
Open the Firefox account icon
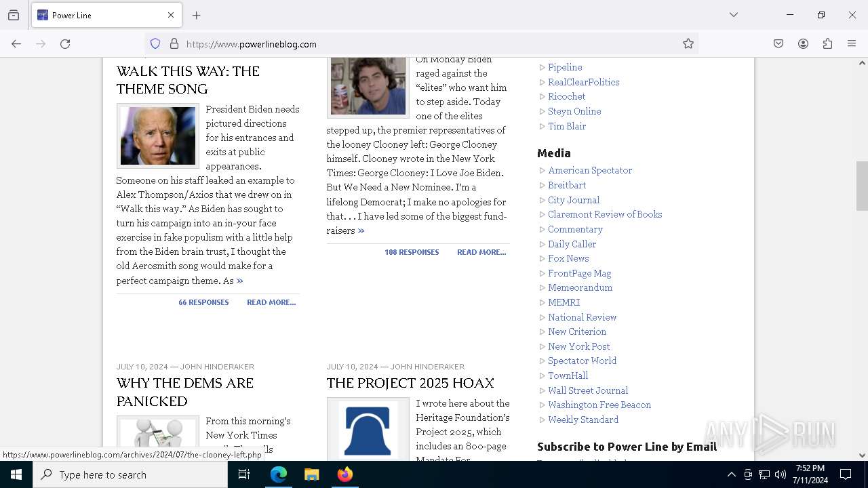(x=803, y=44)
